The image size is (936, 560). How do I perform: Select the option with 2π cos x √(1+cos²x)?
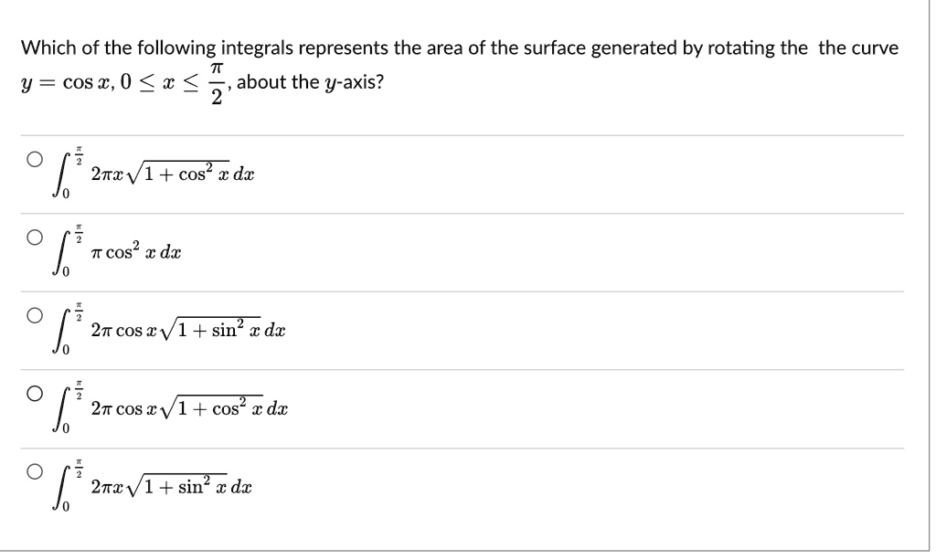[x=35, y=392]
